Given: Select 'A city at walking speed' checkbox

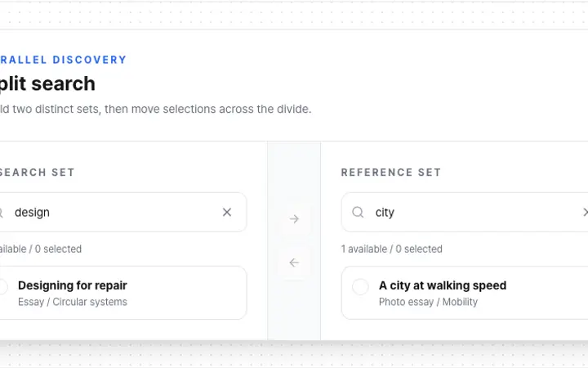Looking at the screenshot, I should 360,287.
